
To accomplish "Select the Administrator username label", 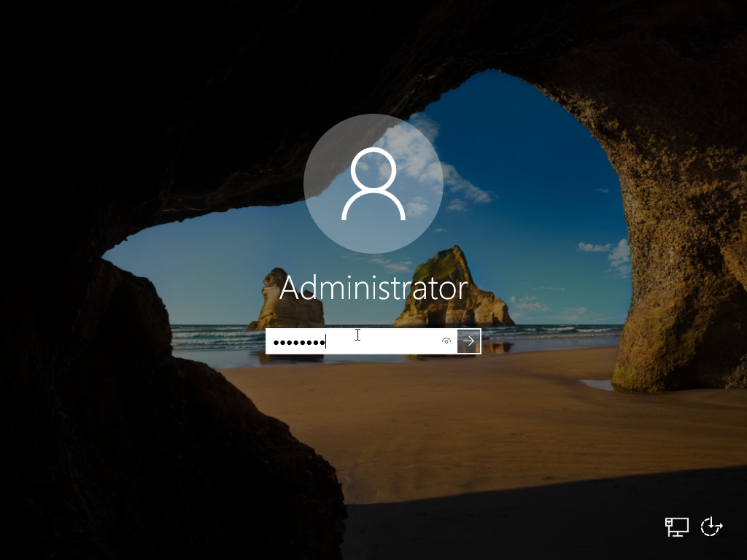I will (x=373, y=287).
